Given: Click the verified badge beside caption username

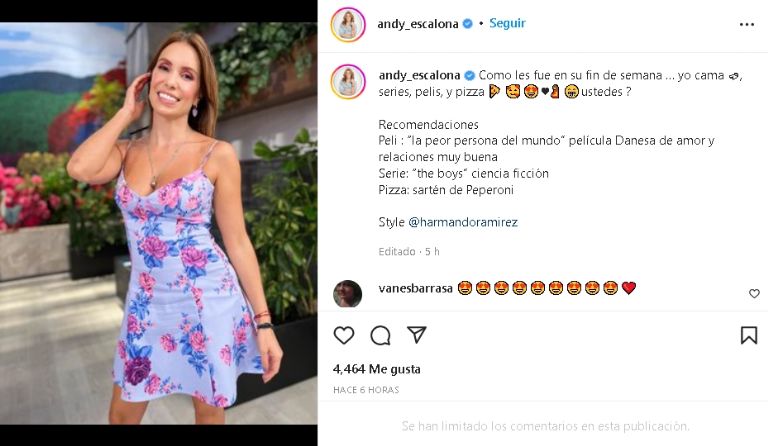Looking at the screenshot, I should coord(469,75).
